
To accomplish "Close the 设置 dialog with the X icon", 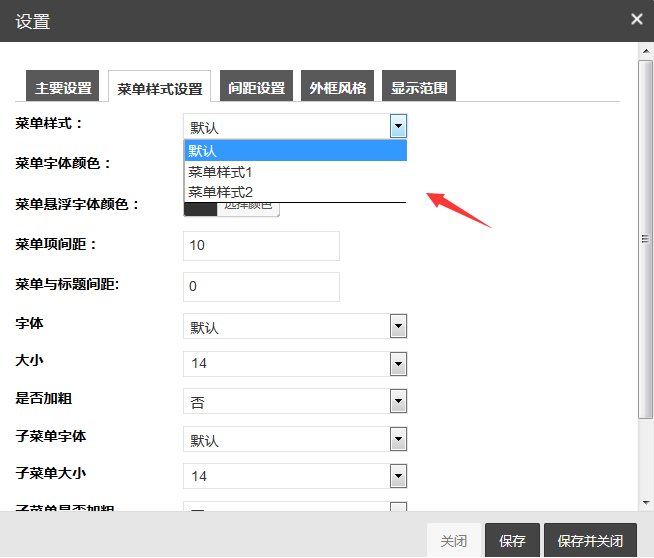I will 636,19.
